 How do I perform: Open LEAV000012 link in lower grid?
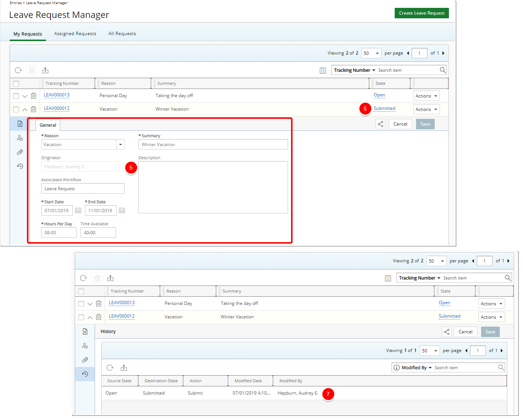[x=122, y=316]
